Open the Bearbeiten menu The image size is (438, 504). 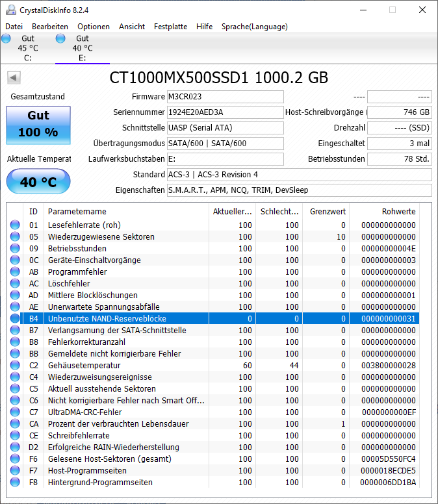[x=50, y=27]
